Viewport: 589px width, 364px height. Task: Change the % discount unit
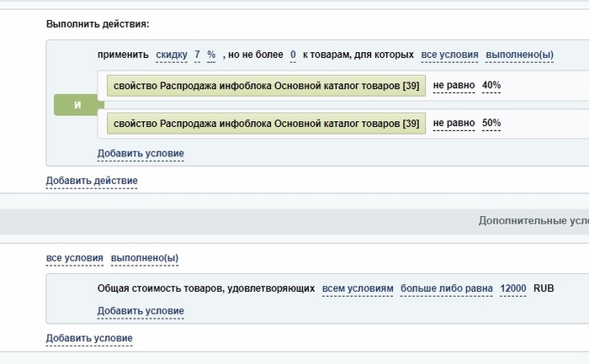pyautogui.click(x=211, y=55)
